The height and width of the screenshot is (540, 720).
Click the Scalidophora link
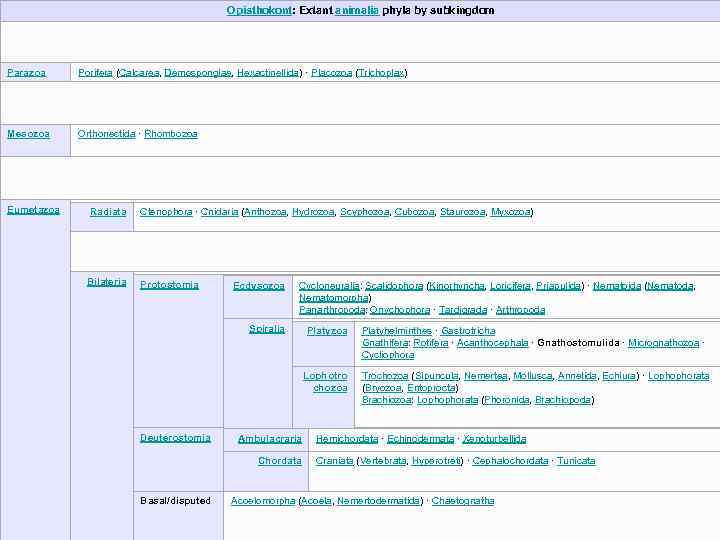pos(394,286)
